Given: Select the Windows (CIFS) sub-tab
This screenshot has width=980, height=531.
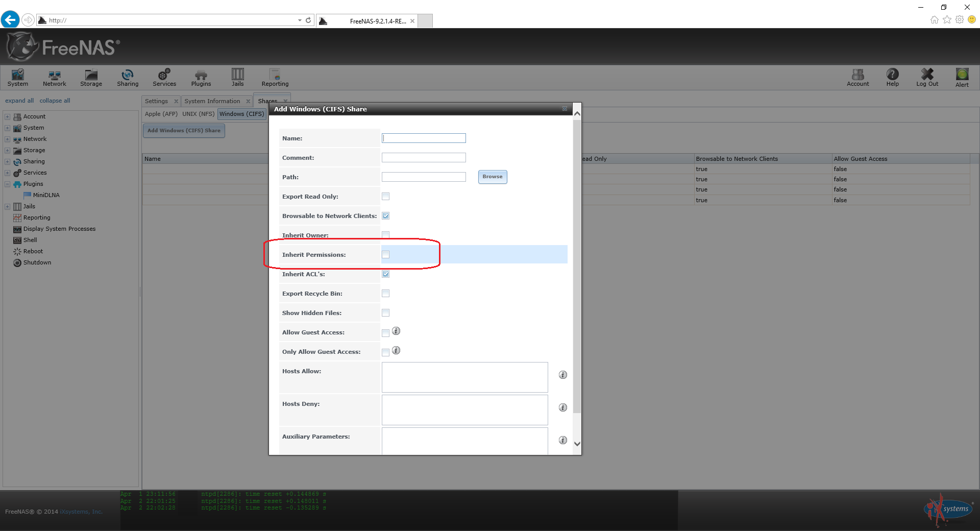Looking at the screenshot, I should [242, 114].
